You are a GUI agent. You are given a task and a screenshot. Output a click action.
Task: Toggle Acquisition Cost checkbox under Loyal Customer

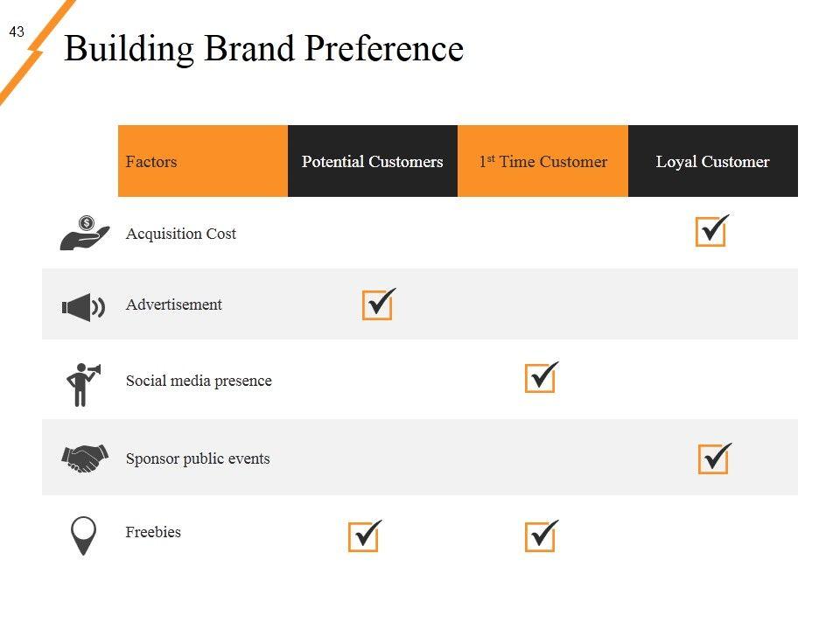710,232
